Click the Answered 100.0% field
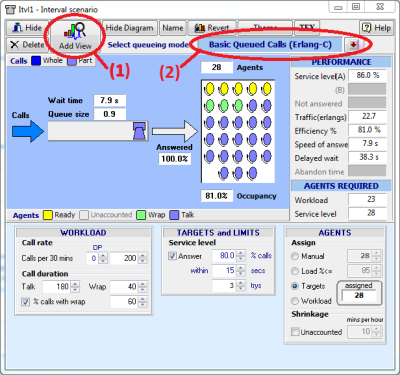The width and height of the screenshot is (400, 375). (175, 159)
